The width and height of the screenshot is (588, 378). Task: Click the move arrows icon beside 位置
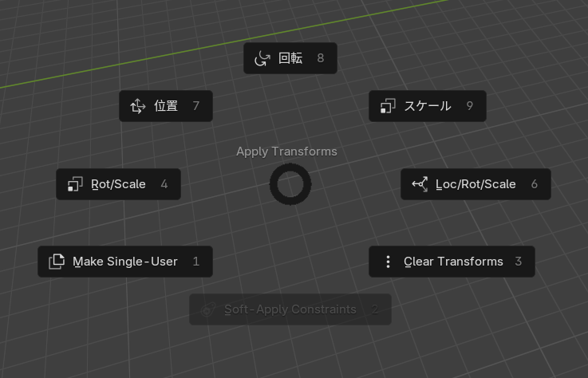(137, 106)
